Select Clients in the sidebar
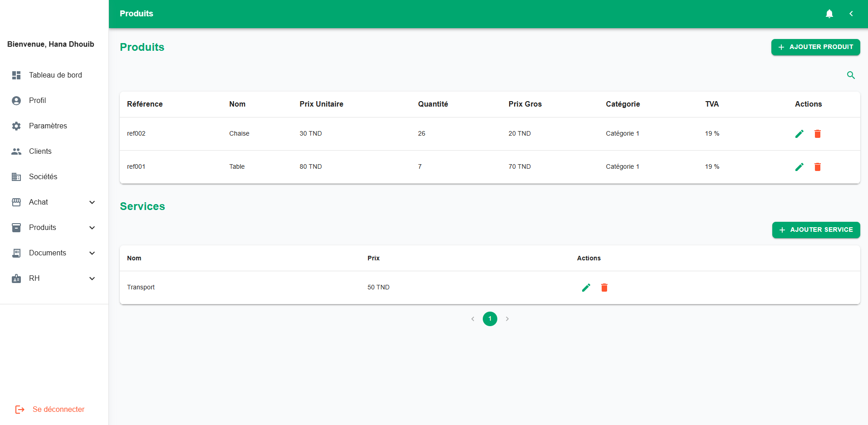Image resolution: width=868 pixels, height=425 pixels. 40,151
